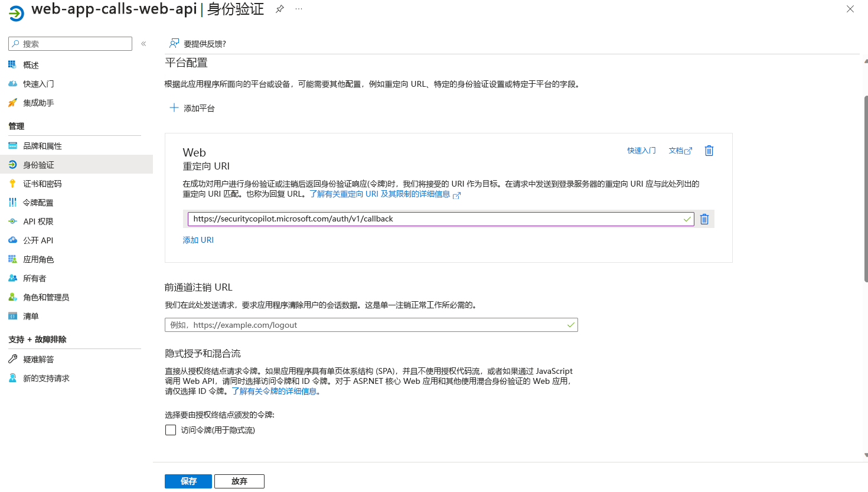Click 放弃 to discard changes
This screenshot has height=492, width=868.
pyautogui.click(x=239, y=481)
